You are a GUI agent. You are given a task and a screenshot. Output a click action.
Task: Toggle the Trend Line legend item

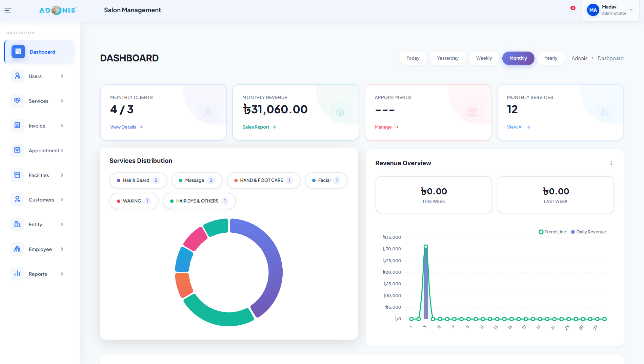(x=552, y=232)
